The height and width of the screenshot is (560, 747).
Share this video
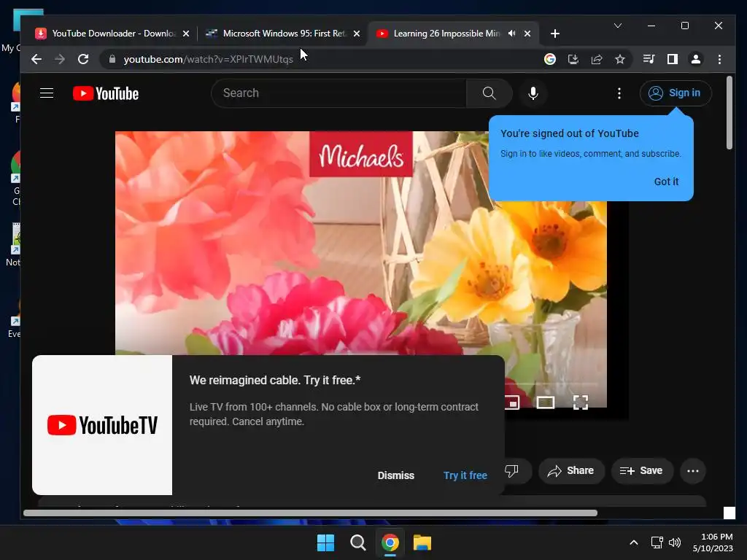[571, 471]
